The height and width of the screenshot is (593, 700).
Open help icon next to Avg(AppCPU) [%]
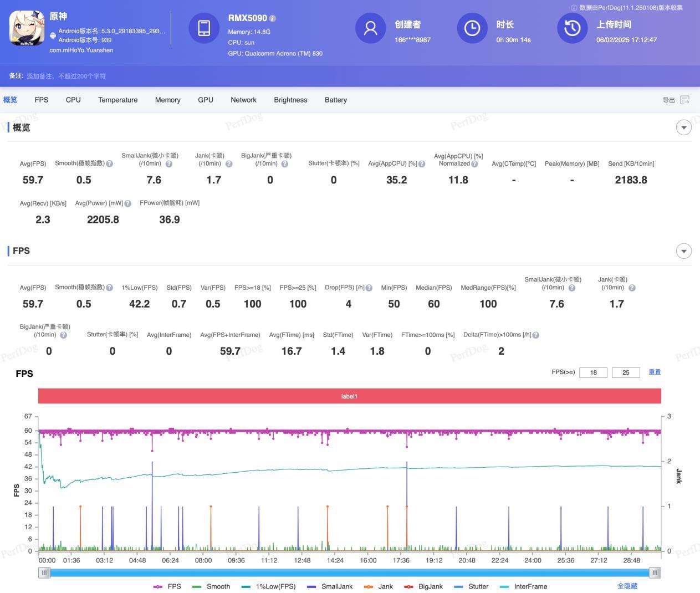[x=422, y=164]
